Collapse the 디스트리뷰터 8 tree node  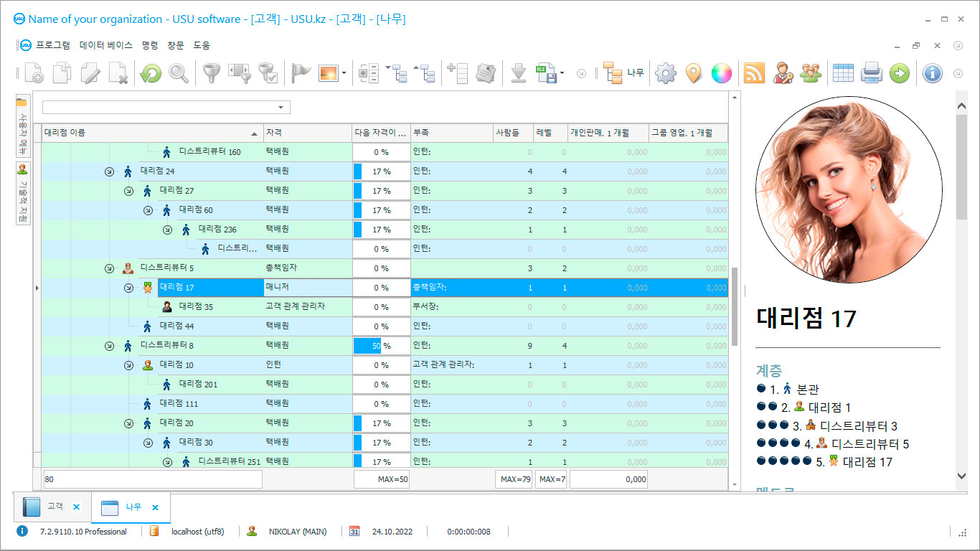click(x=109, y=346)
